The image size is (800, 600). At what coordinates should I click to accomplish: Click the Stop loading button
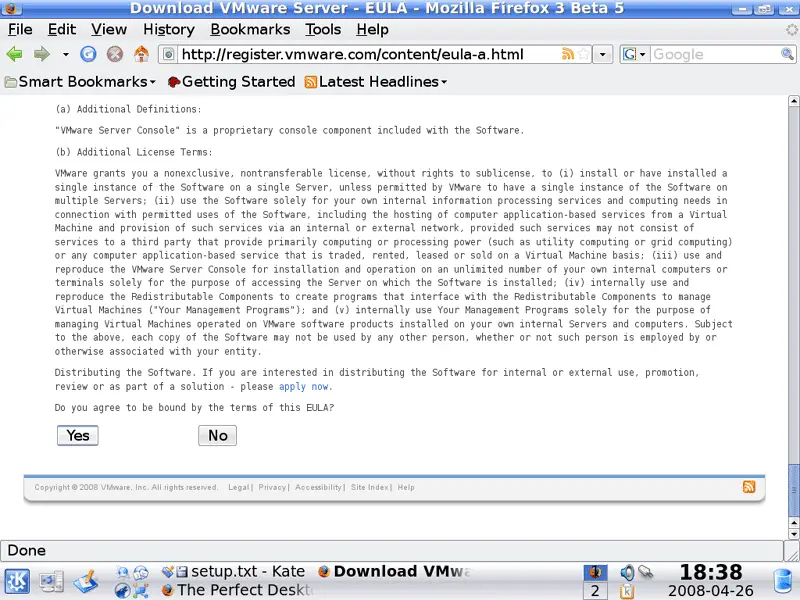click(115, 54)
